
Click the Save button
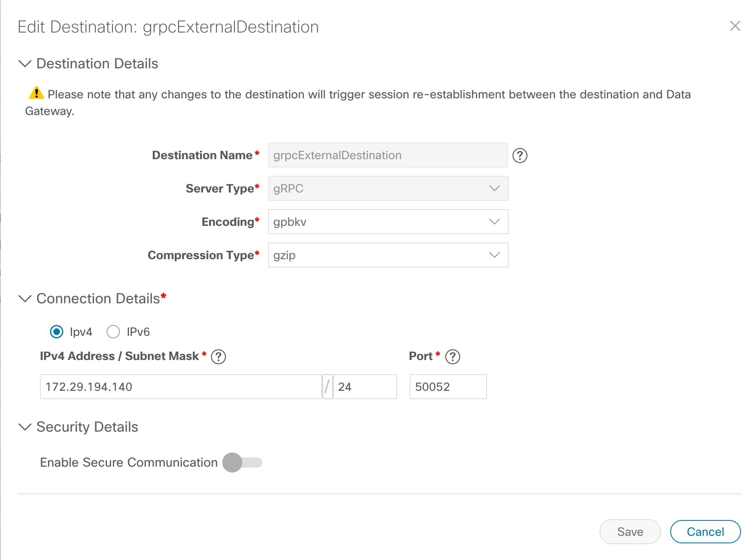coord(630,532)
